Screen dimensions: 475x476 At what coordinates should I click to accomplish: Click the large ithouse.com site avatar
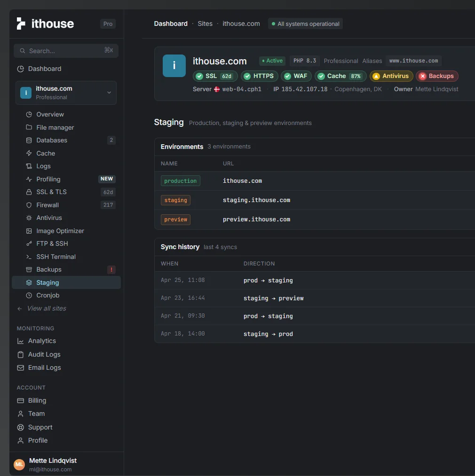[x=174, y=66]
